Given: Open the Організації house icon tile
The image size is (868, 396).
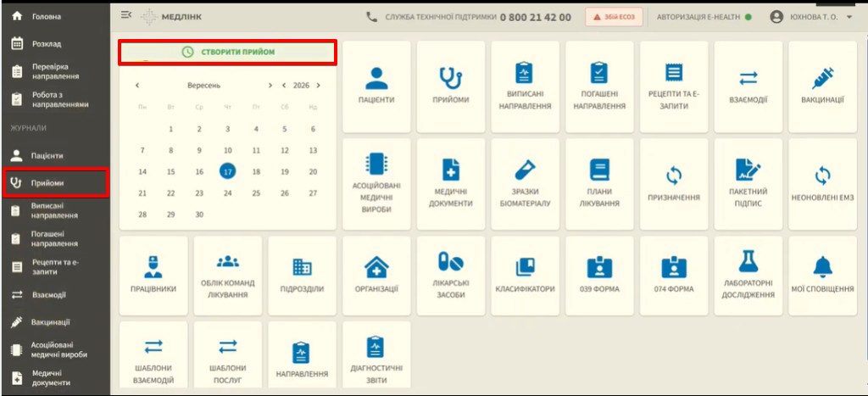Looking at the screenshot, I should pyautogui.click(x=376, y=276).
